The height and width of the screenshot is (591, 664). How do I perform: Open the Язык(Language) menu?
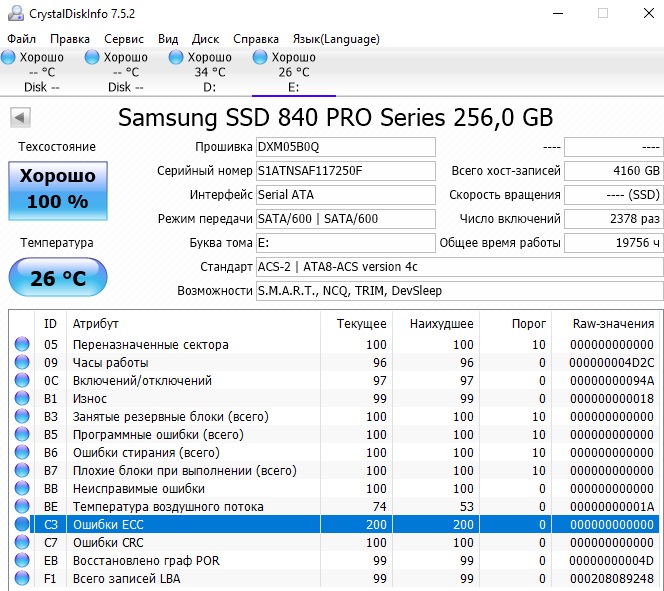pyautogui.click(x=336, y=39)
